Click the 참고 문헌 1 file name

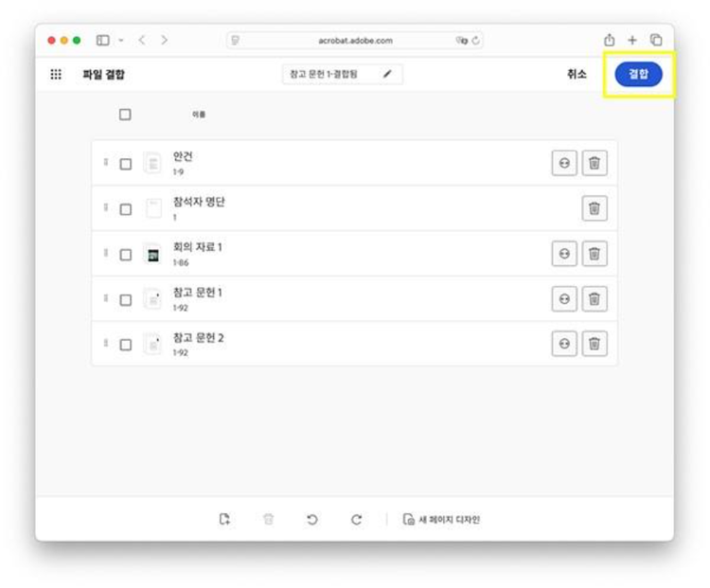[x=198, y=293]
